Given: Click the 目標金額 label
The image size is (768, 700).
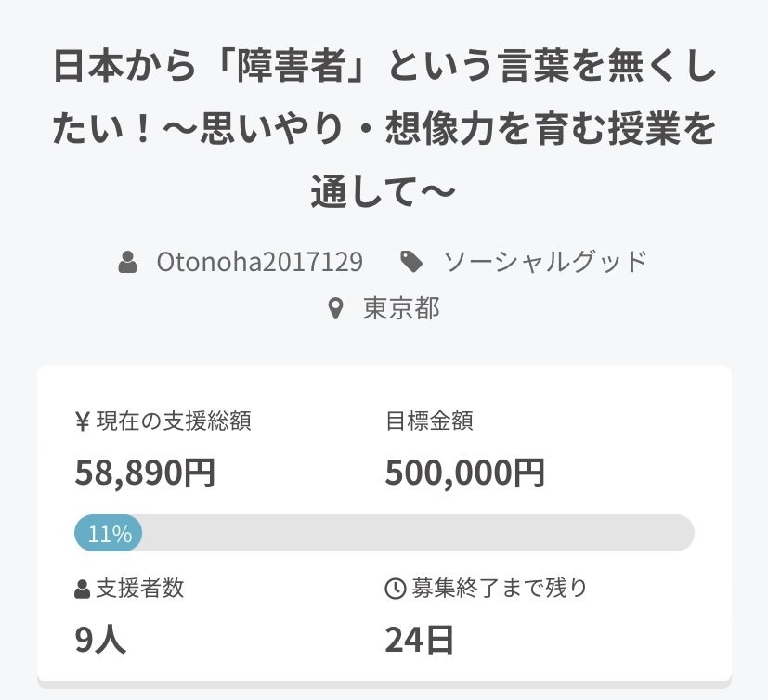Looking at the screenshot, I should click(429, 421).
